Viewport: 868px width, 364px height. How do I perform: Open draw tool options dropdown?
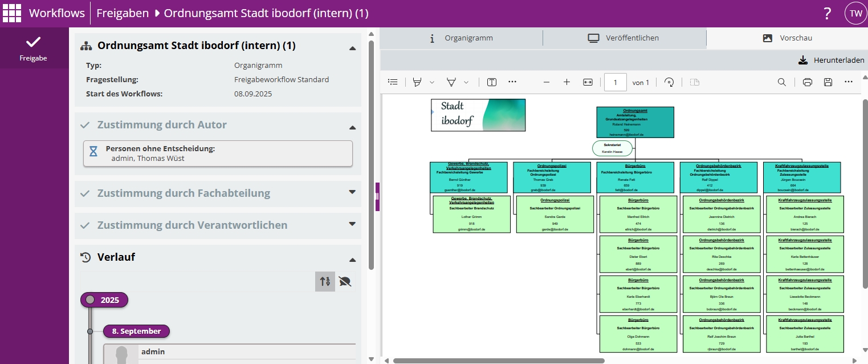[466, 82]
